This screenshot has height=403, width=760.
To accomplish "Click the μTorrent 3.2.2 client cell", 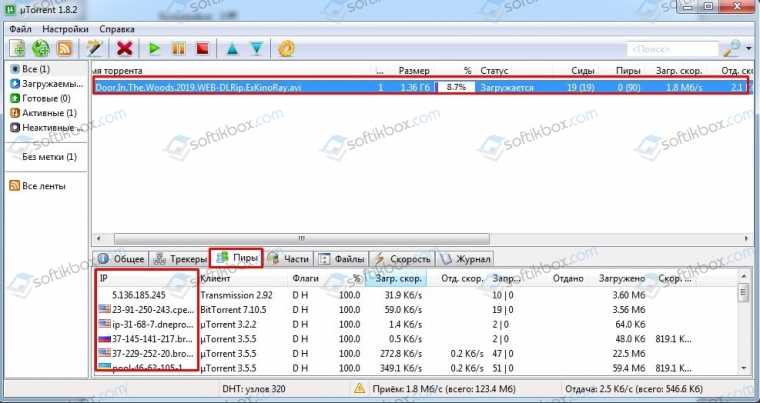I will [x=228, y=324].
